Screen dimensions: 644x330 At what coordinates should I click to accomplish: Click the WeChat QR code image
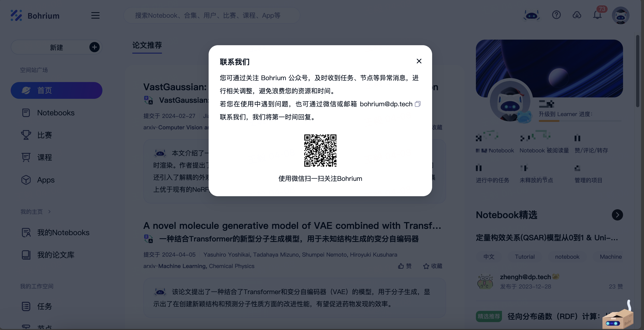tap(320, 150)
